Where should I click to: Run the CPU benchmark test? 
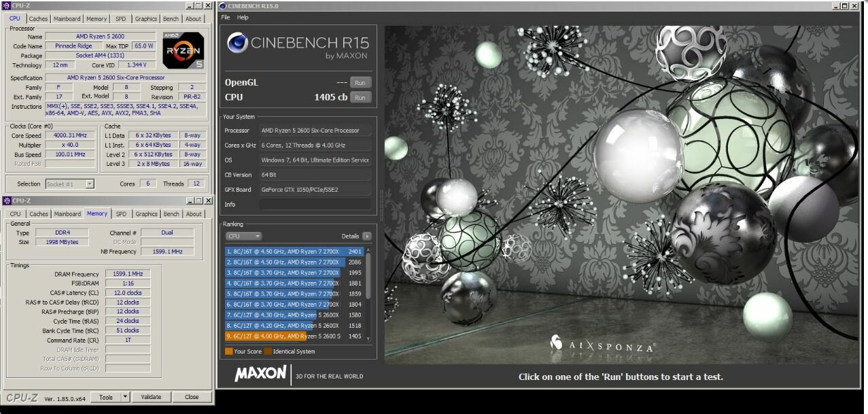pyautogui.click(x=360, y=98)
